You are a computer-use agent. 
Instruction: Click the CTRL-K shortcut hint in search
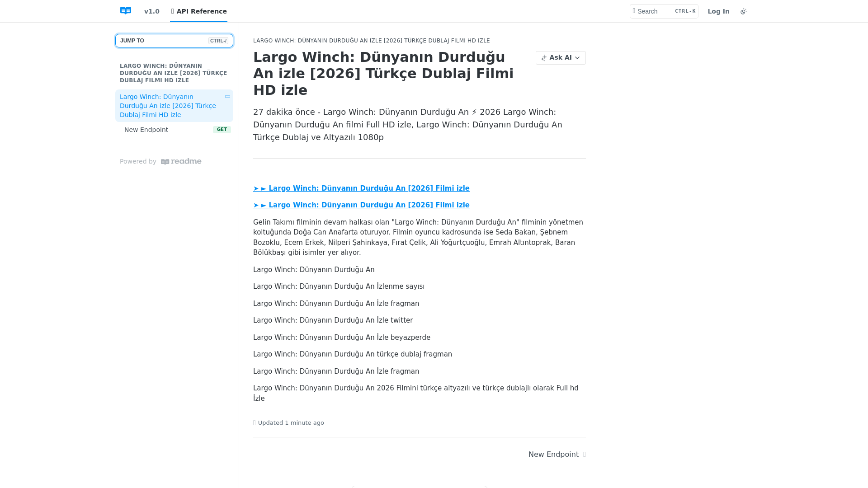click(x=685, y=11)
